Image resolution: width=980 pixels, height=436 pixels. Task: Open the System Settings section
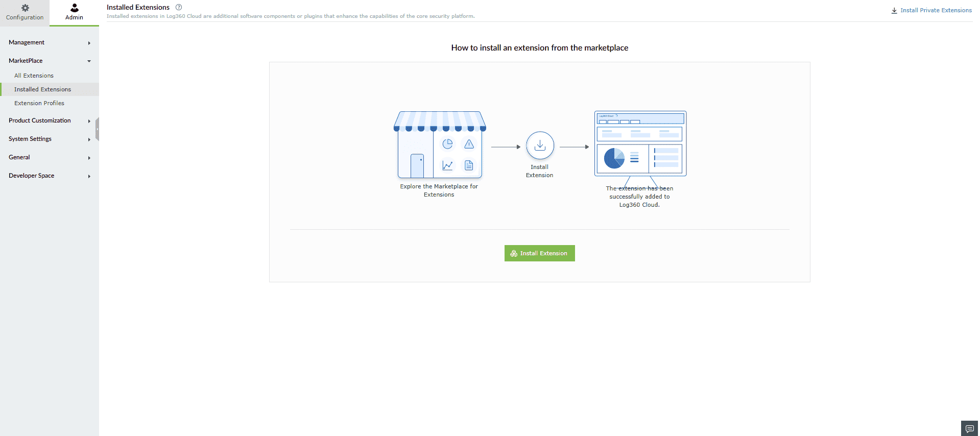[x=30, y=139]
